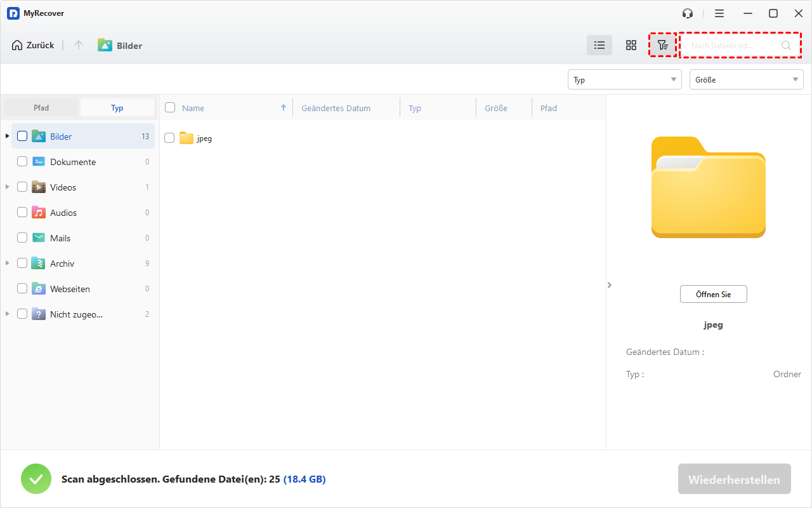Expand the Archiv tree node
The image size is (812, 508).
pyautogui.click(x=8, y=263)
